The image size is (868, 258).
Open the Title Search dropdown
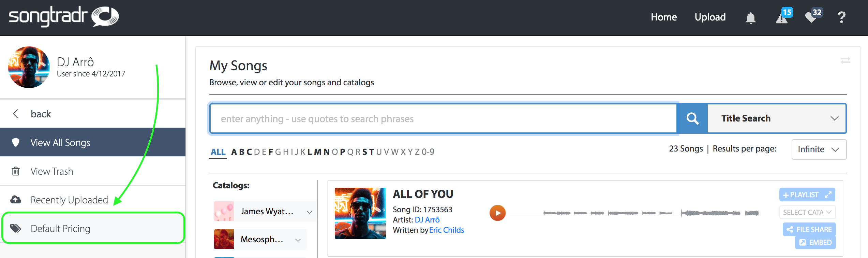(x=777, y=118)
